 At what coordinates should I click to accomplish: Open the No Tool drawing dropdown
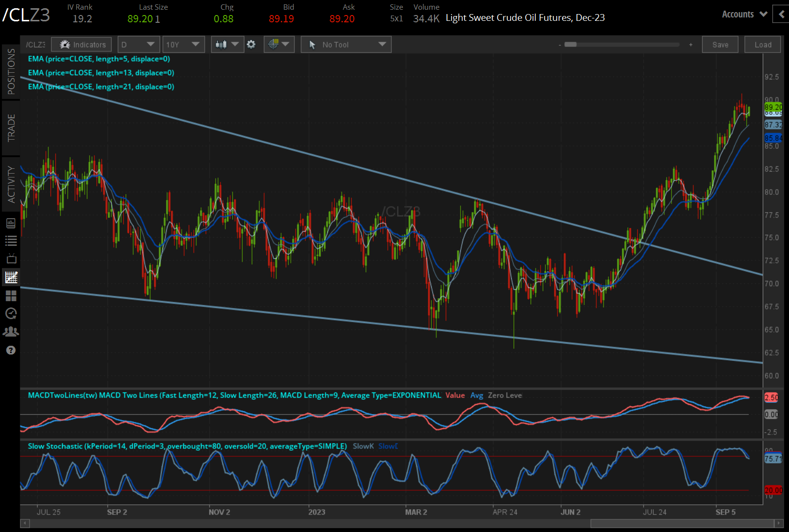[346, 45]
